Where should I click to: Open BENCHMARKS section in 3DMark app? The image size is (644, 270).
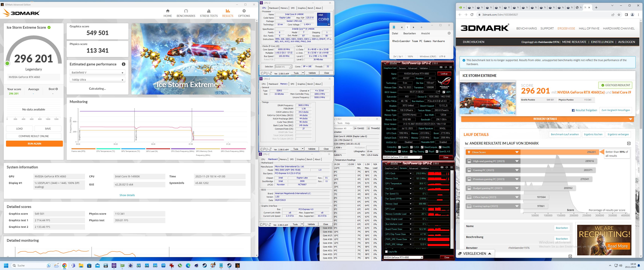pyautogui.click(x=186, y=13)
